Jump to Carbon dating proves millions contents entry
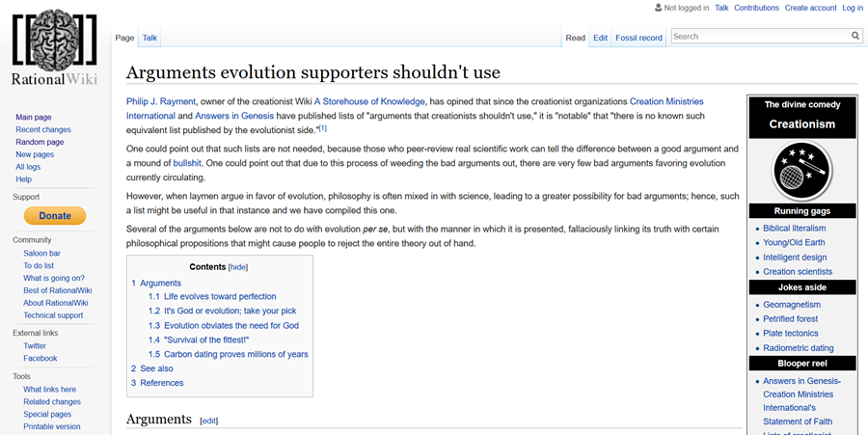Viewport: 868px width, 435px height. 228,354
